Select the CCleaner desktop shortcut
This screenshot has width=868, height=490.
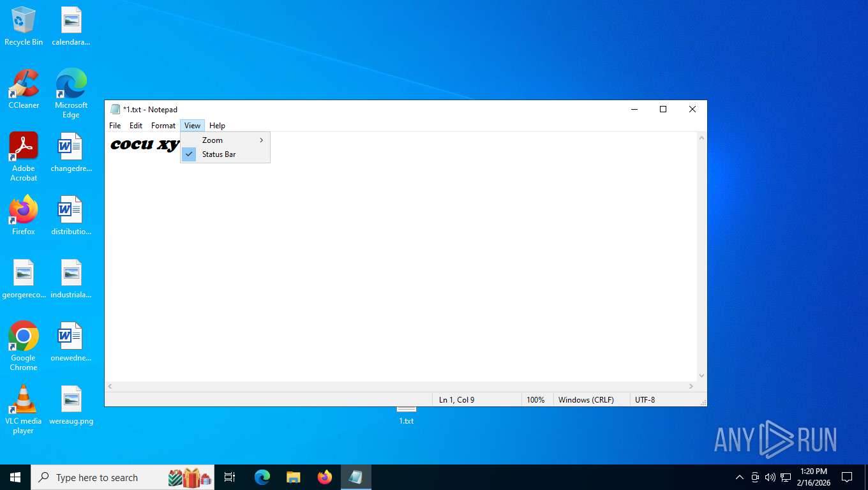tap(24, 89)
